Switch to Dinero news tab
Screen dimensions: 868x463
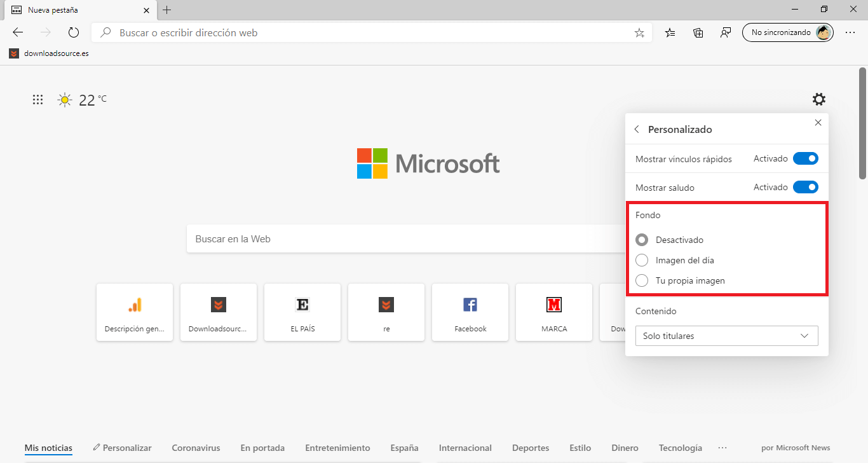625,448
